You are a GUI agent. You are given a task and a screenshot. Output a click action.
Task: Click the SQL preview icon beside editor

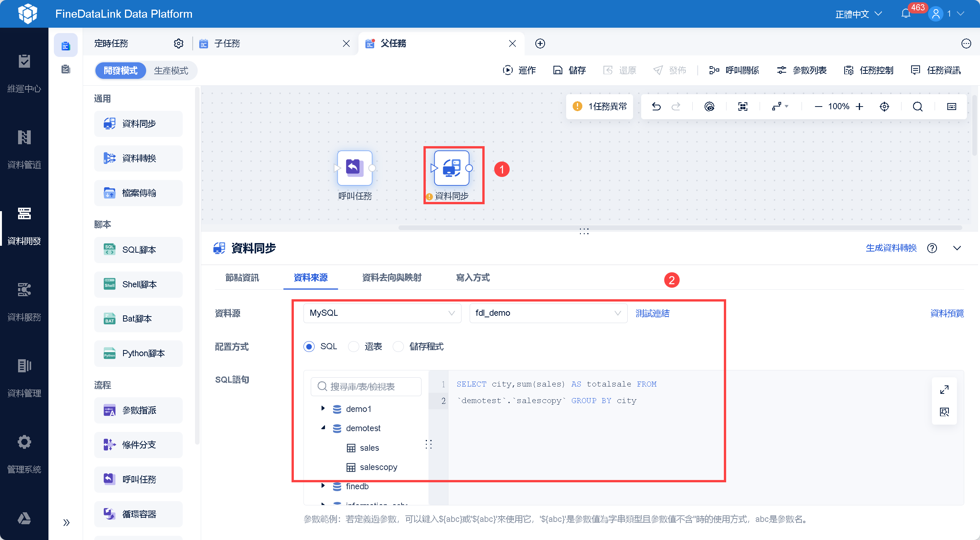tap(944, 412)
